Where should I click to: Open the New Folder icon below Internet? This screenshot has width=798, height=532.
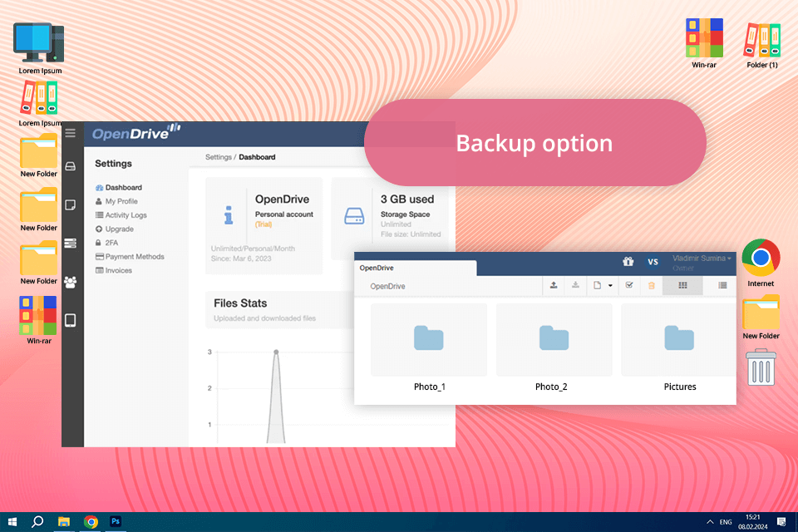pyautogui.click(x=761, y=317)
